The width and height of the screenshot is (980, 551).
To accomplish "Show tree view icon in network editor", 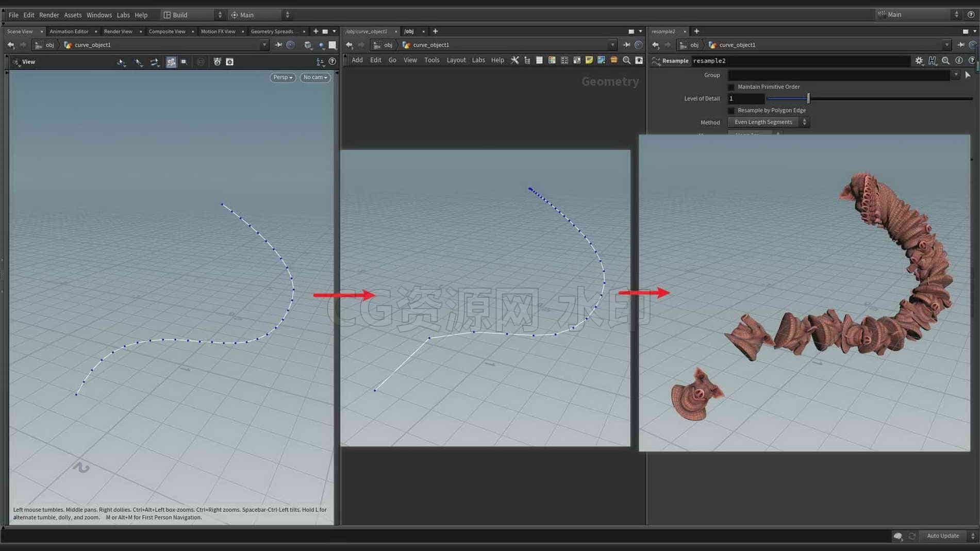I will click(x=527, y=60).
